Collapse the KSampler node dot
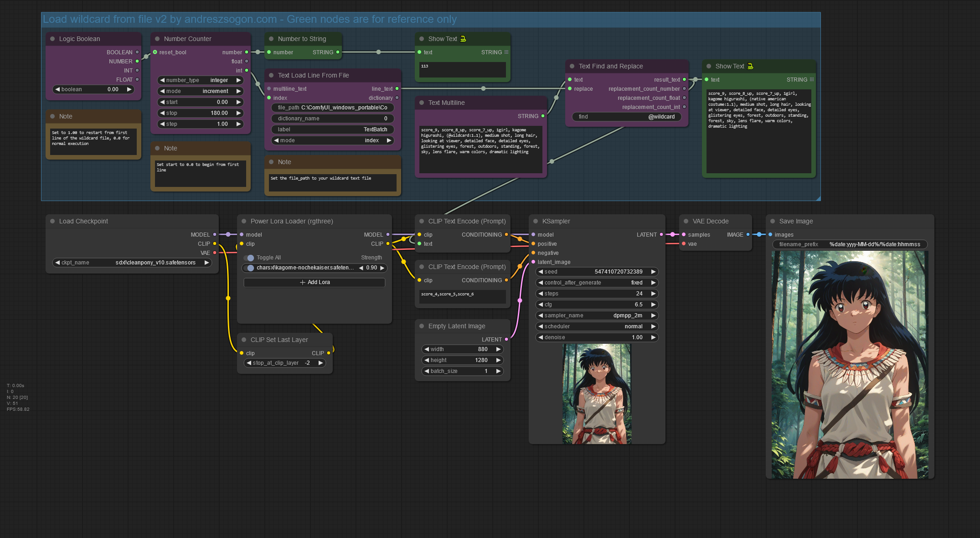 [536, 221]
